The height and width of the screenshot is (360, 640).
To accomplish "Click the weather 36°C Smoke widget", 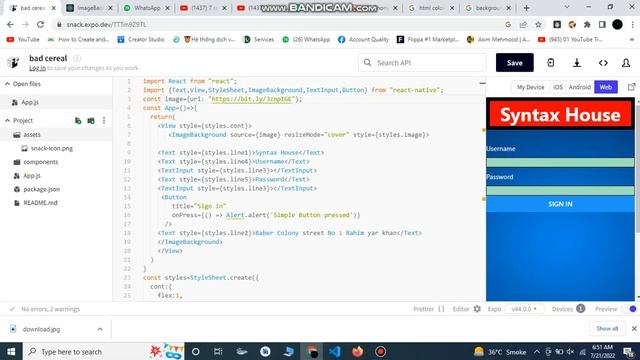I will (x=501, y=351).
